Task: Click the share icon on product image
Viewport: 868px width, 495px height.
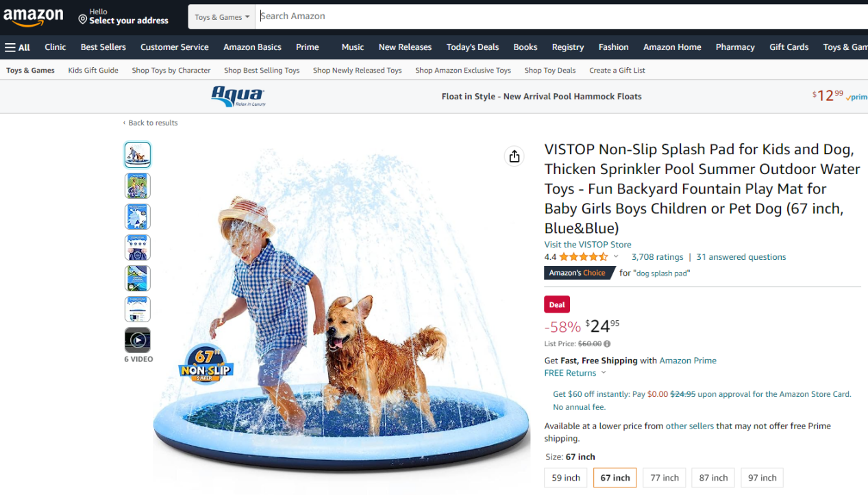Action: pos(514,156)
